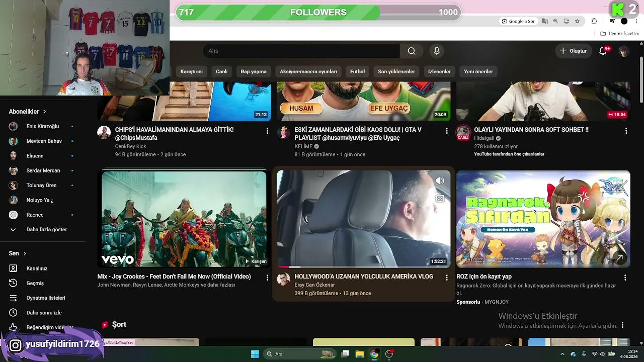This screenshot has width=644, height=362.
Task: Open File Explorer from the taskbar
Action: tap(359, 354)
